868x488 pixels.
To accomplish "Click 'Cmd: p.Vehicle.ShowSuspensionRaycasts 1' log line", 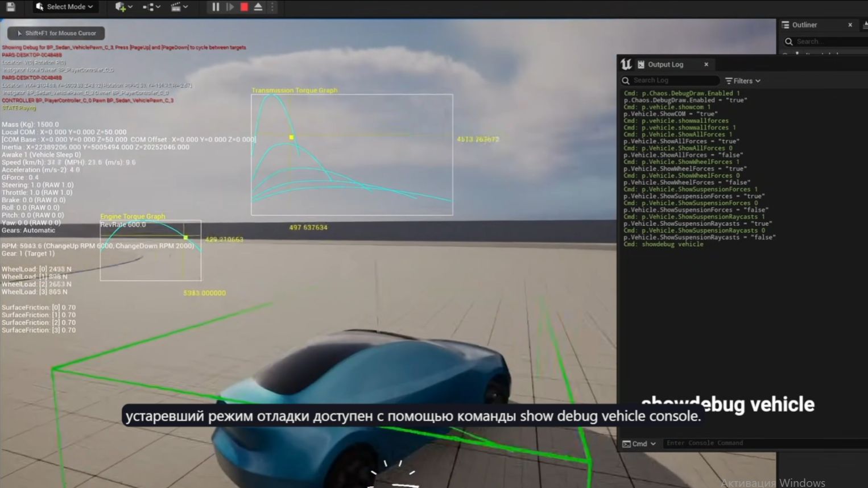I will 694,217.
